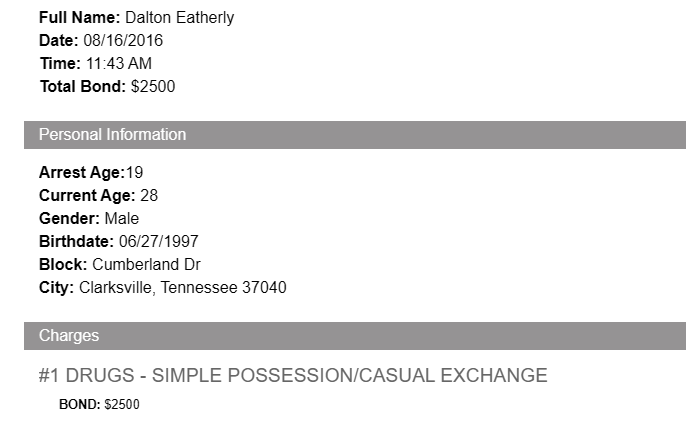Click the name Dalton Eatherly
The width and height of the screenshot is (690, 444).
(x=179, y=18)
